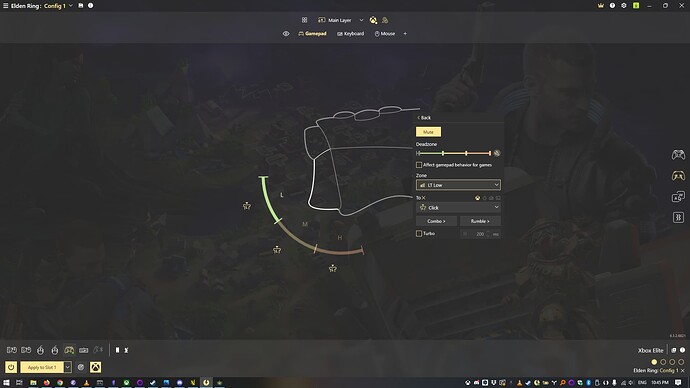Image resolution: width=690 pixels, height=388 pixels.
Task: Click the reset icon beside Deadzone slider
Action: (497, 153)
